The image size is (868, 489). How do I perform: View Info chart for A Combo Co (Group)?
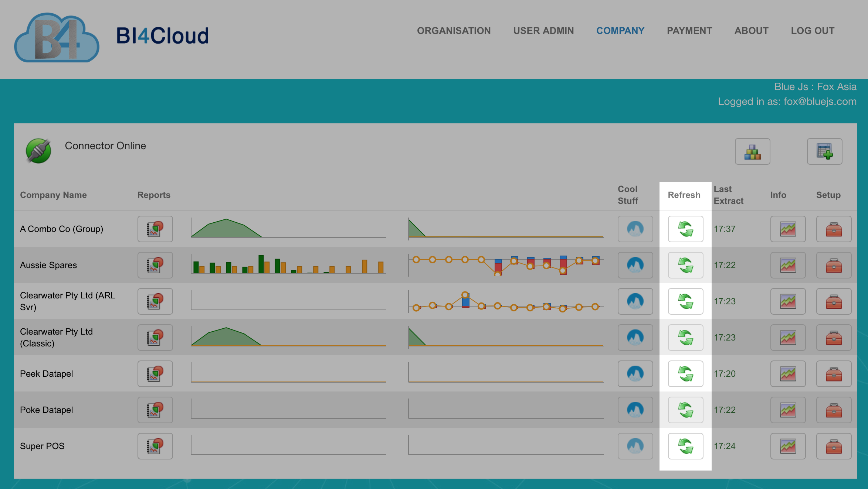tap(788, 229)
